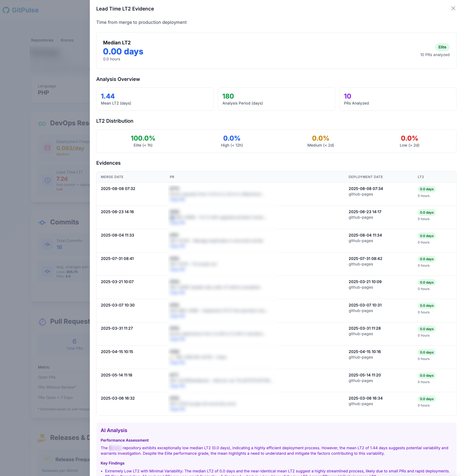Click the Deployment Frequency server icon
Screen dimensions: 461x476
[47, 148]
